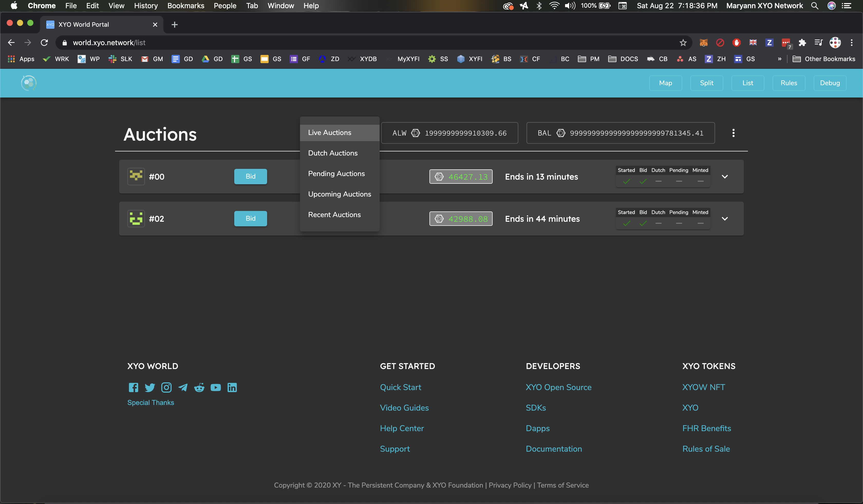Image resolution: width=863 pixels, height=504 pixels.
Task: Open the Telegram social icon in footer
Action: pyautogui.click(x=183, y=387)
